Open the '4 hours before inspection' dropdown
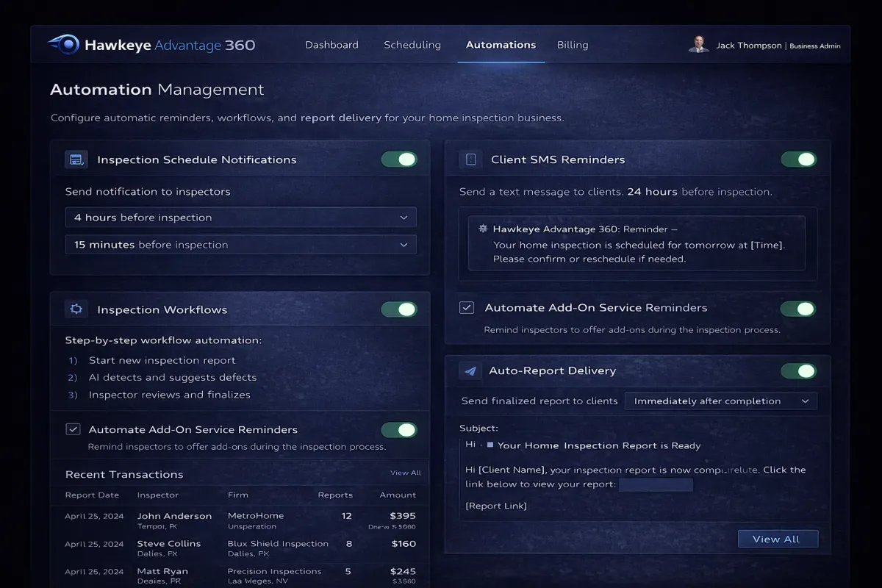Viewport: 882px width, 588px height. tap(241, 218)
